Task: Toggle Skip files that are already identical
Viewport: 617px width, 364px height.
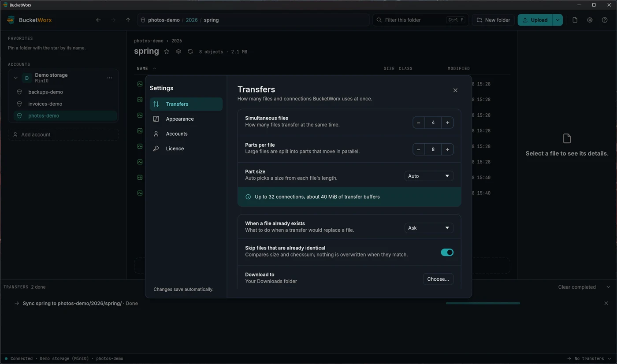Action: (447, 253)
